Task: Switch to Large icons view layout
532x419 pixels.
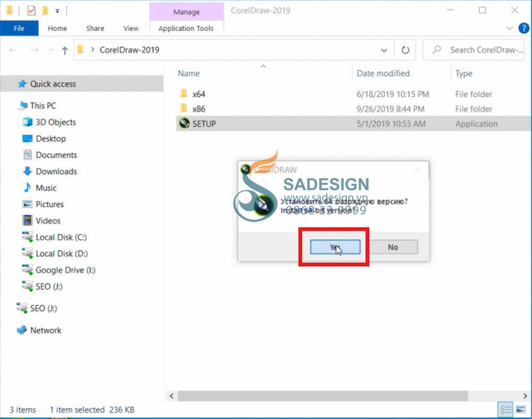Action: pos(521,409)
